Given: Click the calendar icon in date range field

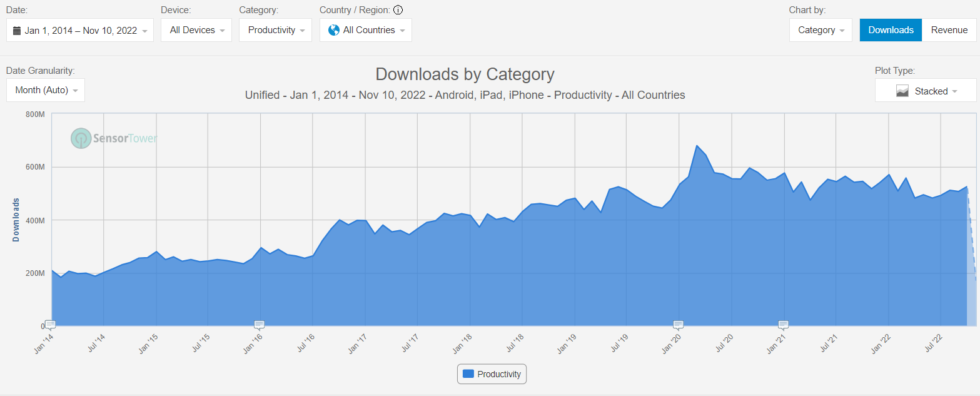Looking at the screenshot, I should coord(17,30).
